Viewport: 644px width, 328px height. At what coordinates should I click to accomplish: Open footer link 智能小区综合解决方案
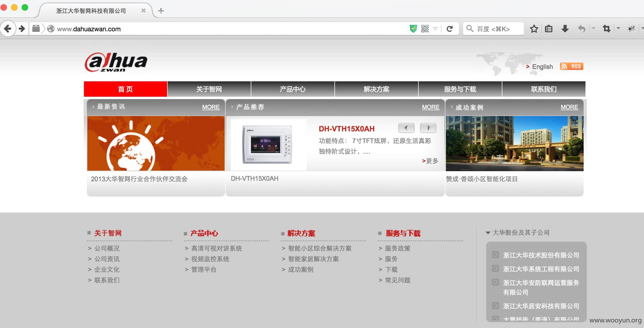(320, 248)
